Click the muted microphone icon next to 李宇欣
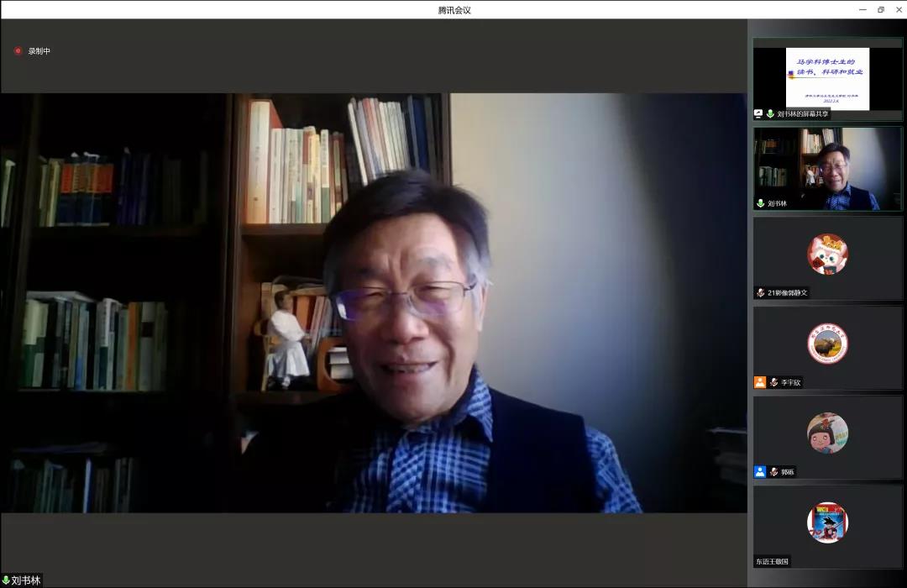This screenshot has width=907, height=588. pyautogui.click(x=773, y=382)
